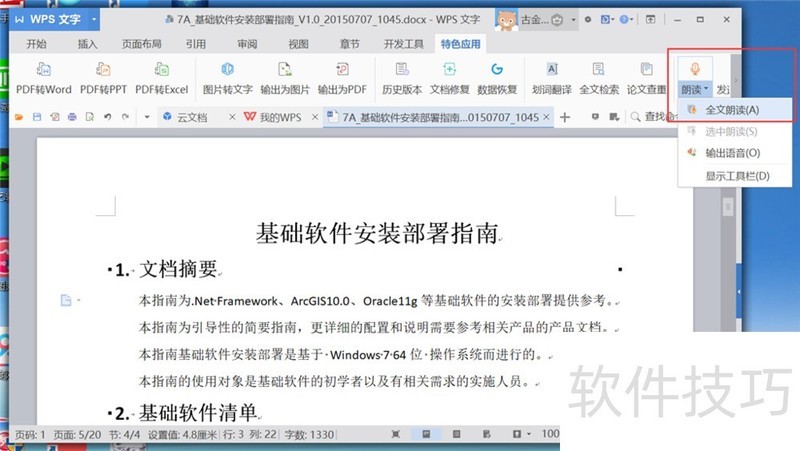Switch to the 审阅 tab
The height and width of the screenshot is (451, 800).
pos(247,44)
